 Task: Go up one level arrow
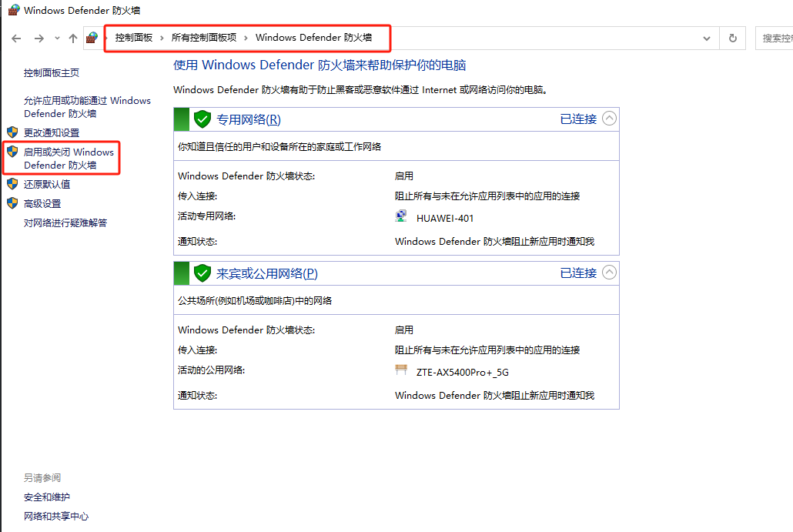point(73,38)
